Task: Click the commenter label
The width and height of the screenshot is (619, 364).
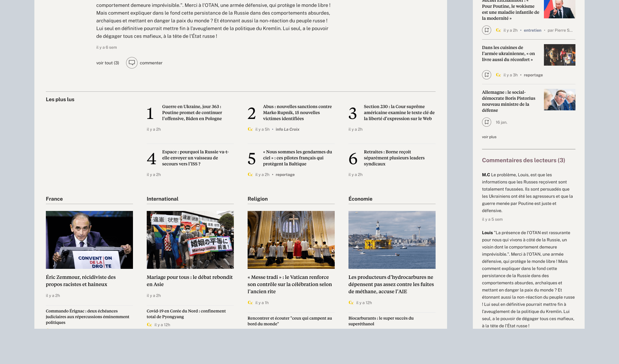Action: [x=151, y=63]
